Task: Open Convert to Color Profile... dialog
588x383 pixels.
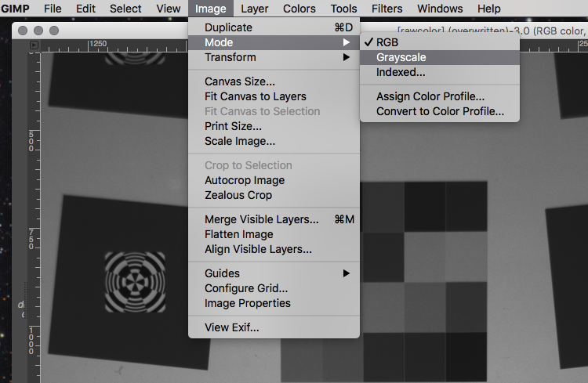Action: pos(440,111)
